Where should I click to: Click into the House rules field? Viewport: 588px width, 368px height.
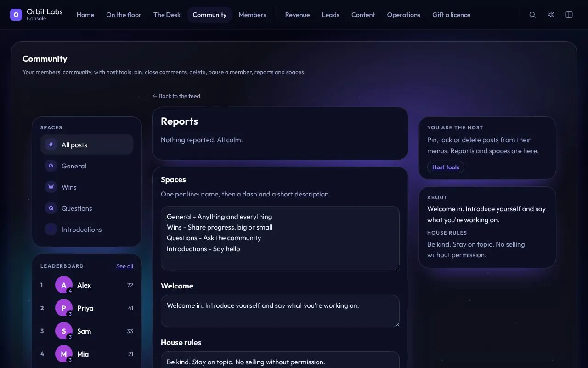pyautogui.click(x=280, y=360)
